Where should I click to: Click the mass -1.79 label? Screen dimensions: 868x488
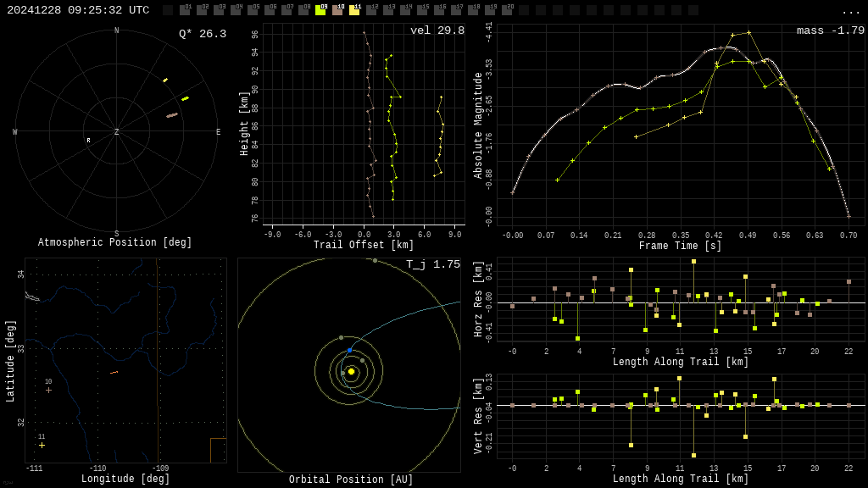pos(830,30)
